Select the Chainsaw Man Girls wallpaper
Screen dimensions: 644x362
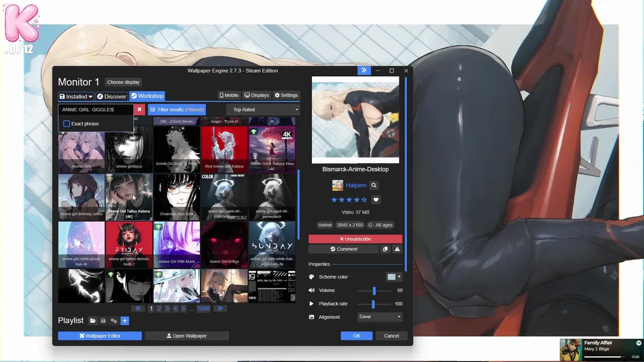click(x=177, y=197)
